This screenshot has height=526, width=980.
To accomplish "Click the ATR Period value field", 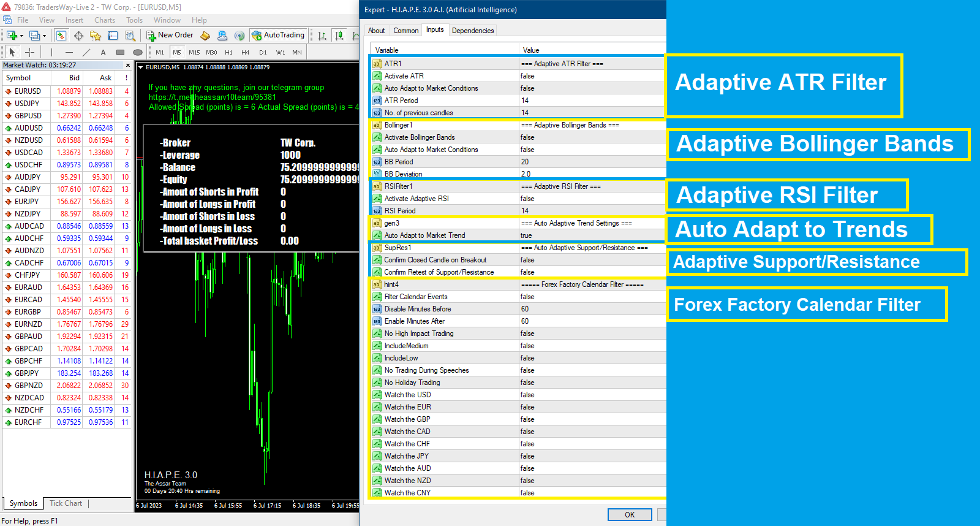I will click(591, 101).
